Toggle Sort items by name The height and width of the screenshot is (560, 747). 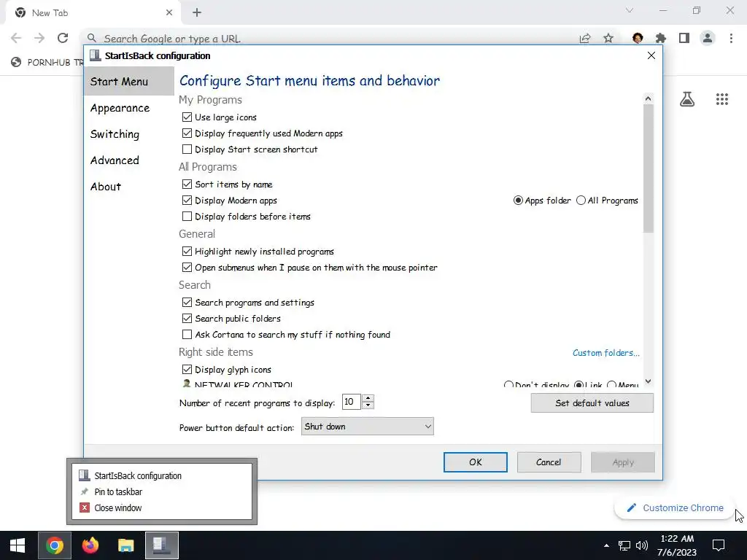pyautogui.click(x=187, y=184)
